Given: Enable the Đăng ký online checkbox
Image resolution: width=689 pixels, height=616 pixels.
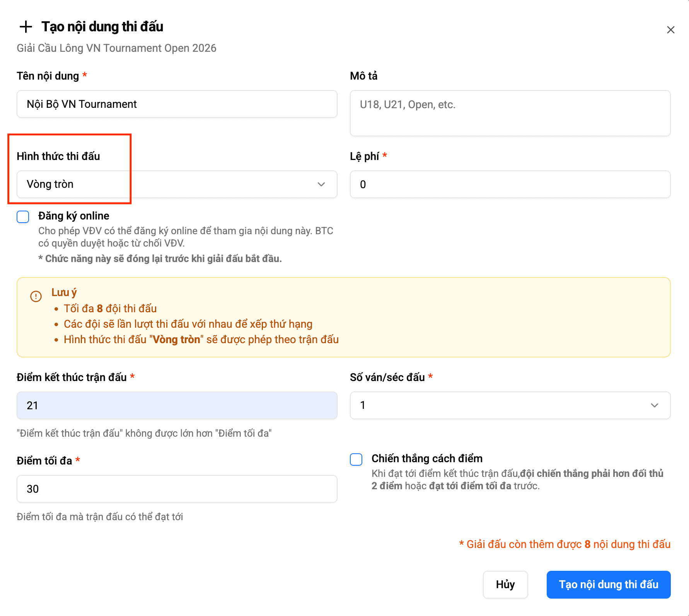Looking at the screenshot, I should (x=23, y=217).
